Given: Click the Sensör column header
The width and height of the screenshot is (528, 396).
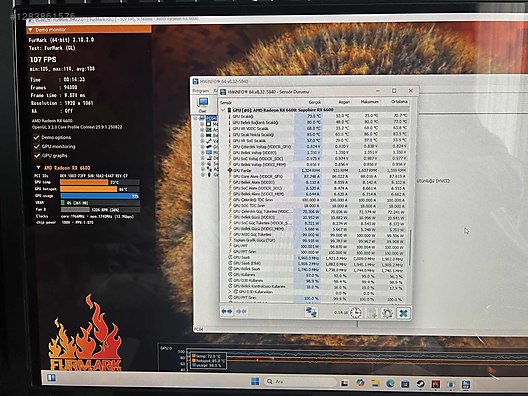Looking at the screenshot, I should [226, 102].
